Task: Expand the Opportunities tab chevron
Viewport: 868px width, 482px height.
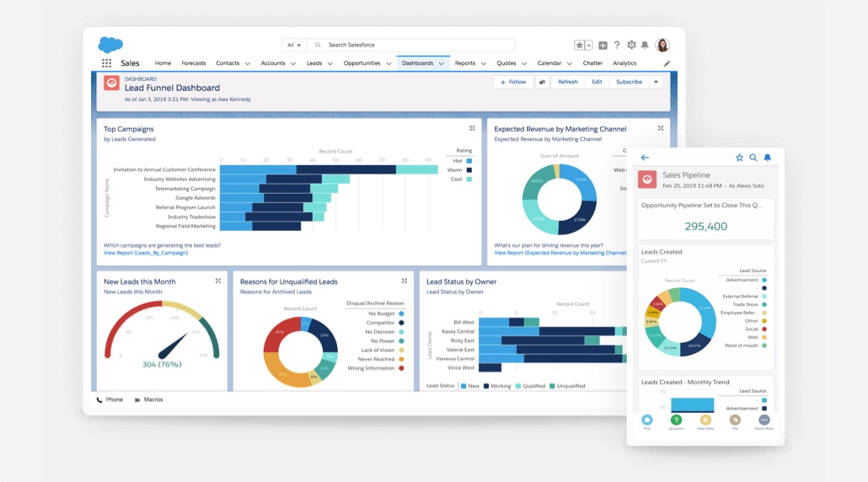Action: click(388, 64)
